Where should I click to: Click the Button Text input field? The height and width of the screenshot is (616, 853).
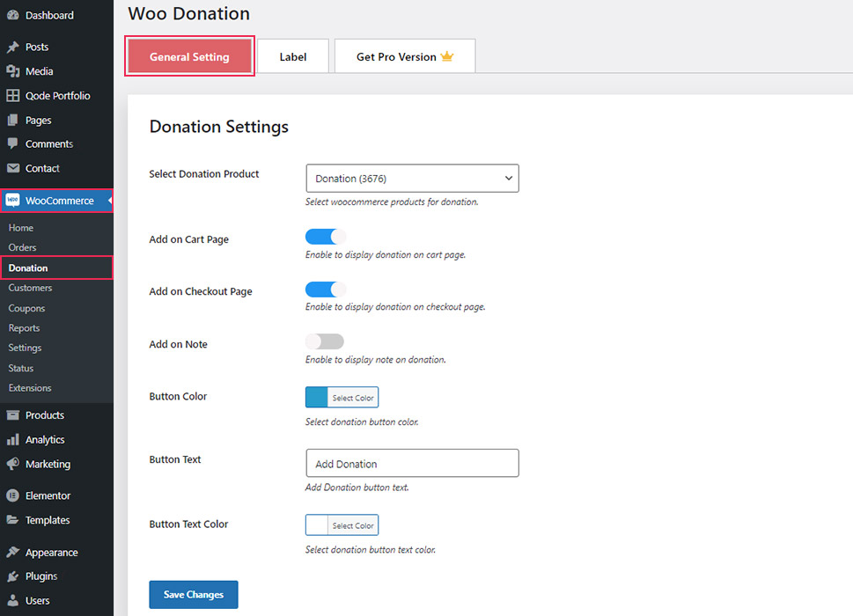(412, 463)
